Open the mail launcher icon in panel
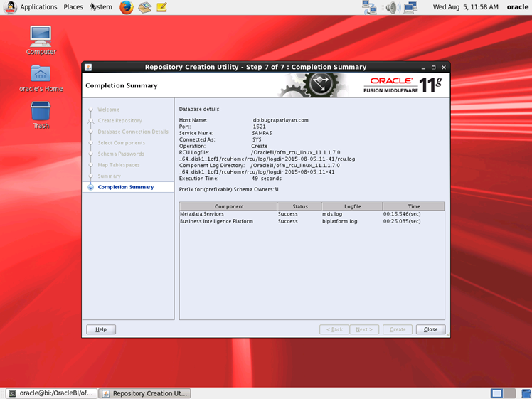Viewport: 532px width, 399px height. coord(144,7)
